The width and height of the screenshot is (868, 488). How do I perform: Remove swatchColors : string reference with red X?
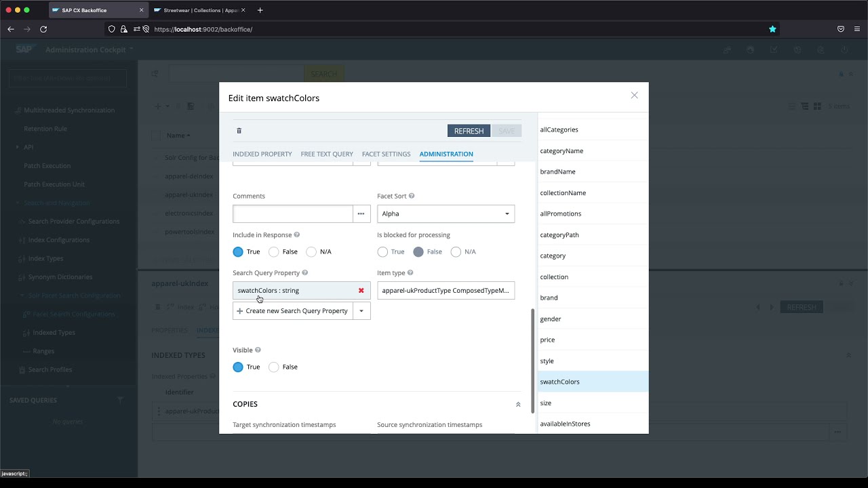coord(361,291)
